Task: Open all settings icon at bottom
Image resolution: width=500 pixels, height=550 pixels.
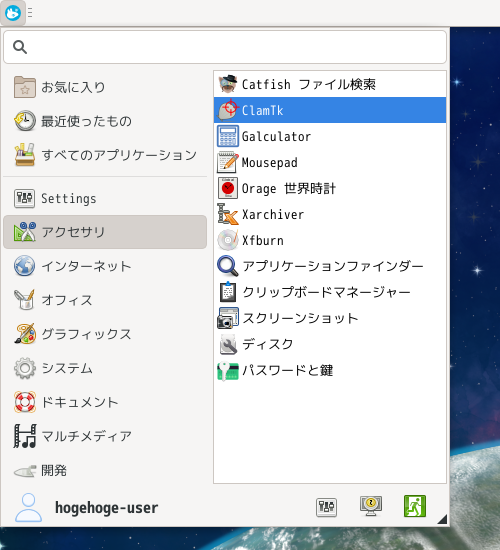Action: 326,507
